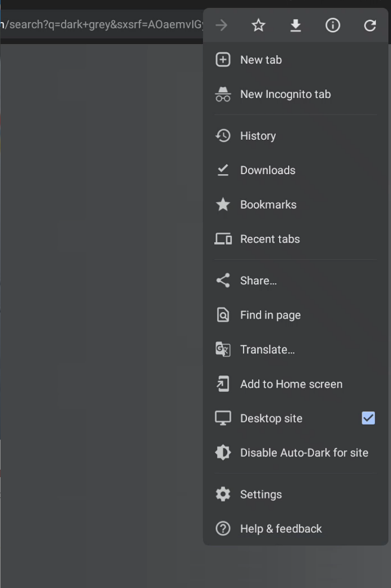Click the forward navigation arrow icon
The width and height of the screenshot is (391, 588).
(x=221, y=25)
